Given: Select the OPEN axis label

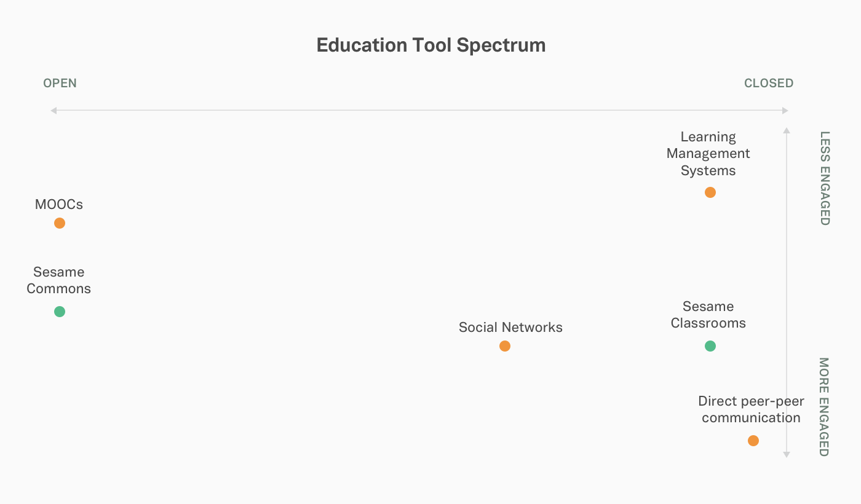Looking at the screenshot, I should click(x=60, y=83).
